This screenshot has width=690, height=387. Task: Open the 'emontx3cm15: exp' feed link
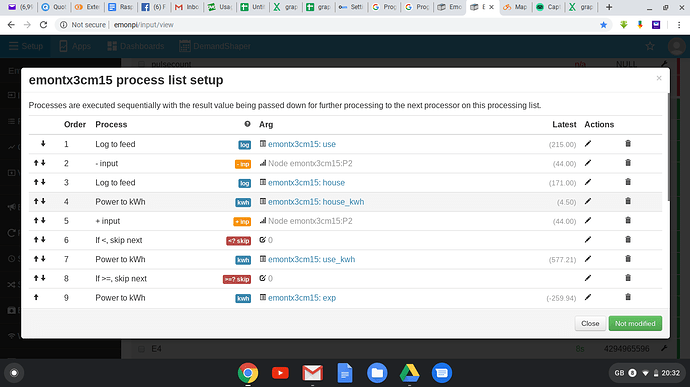click(302, 298)
